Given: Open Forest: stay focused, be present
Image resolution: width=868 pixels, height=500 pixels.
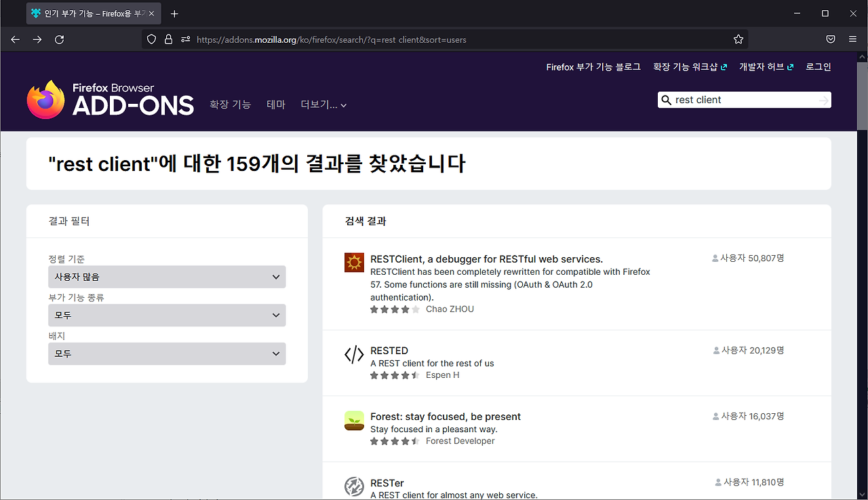Looking at the screenshot, I should (x=446, y=417).
